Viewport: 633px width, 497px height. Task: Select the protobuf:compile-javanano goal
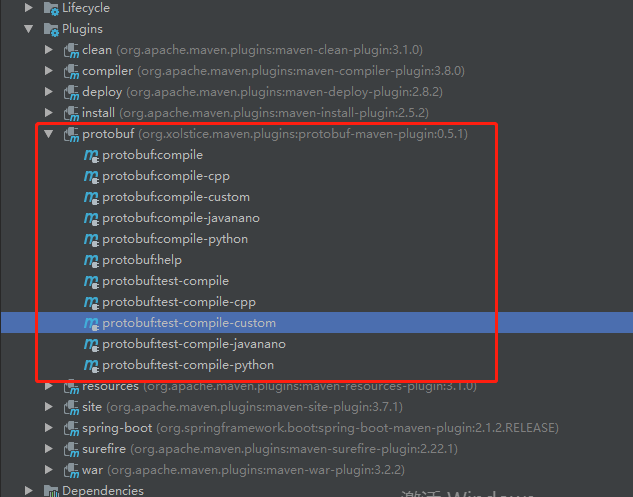(x=181, y=218)
